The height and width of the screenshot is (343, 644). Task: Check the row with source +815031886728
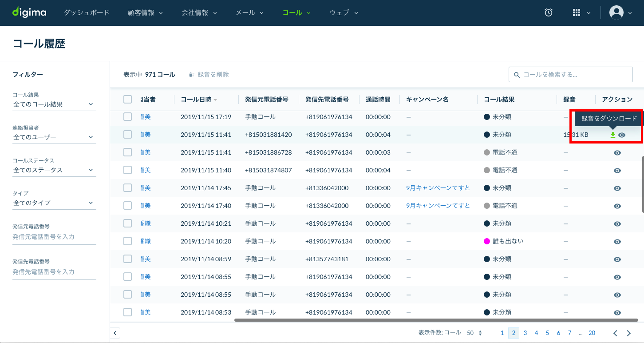pyautogui.click(x=127, y=152)
